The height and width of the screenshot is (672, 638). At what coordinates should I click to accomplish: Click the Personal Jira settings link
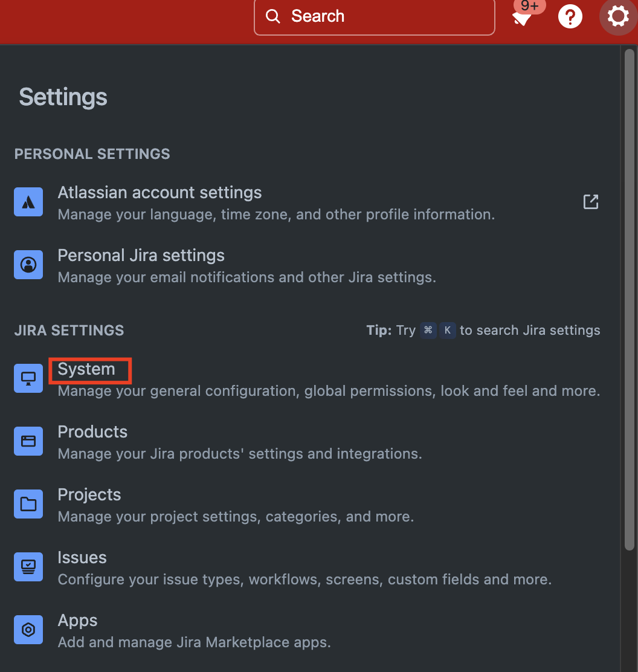[x=141, y=255]
